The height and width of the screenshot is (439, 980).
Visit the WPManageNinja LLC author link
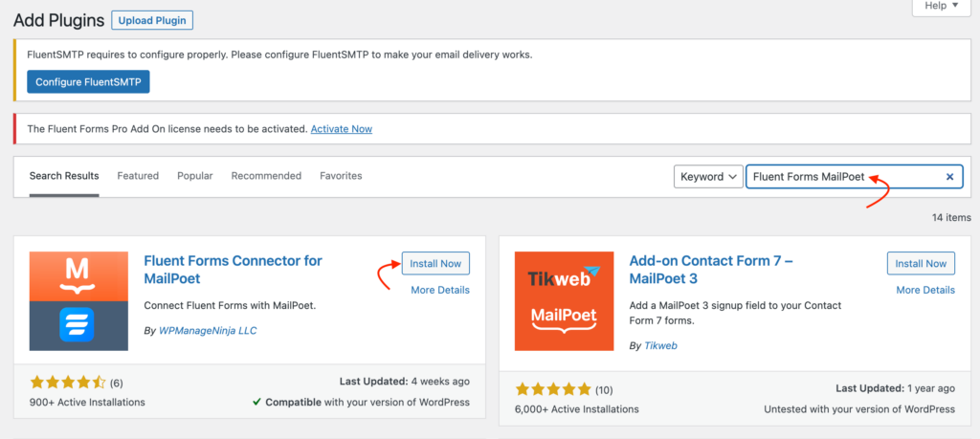point(208,330)
